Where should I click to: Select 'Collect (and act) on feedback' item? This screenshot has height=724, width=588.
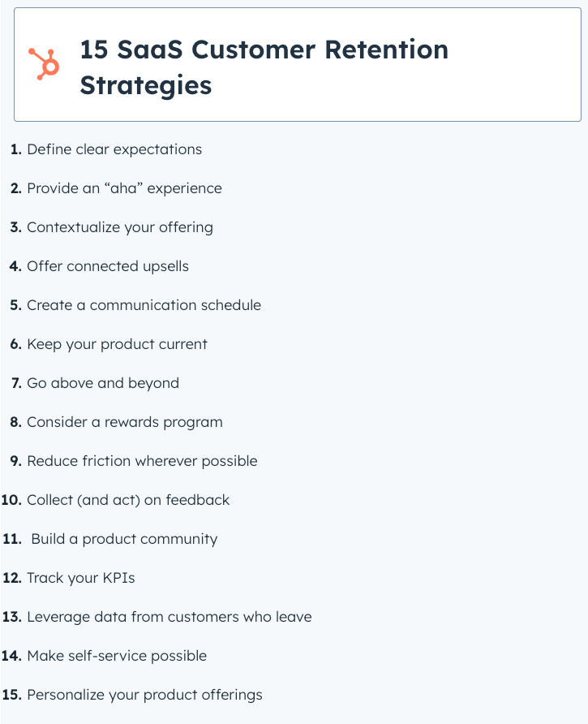(x=128, y=500)
